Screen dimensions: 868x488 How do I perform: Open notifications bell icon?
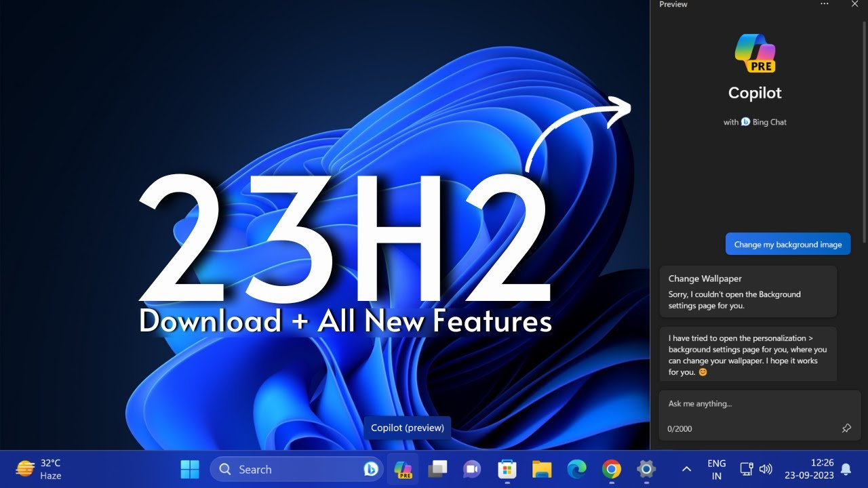pos(846,469)
